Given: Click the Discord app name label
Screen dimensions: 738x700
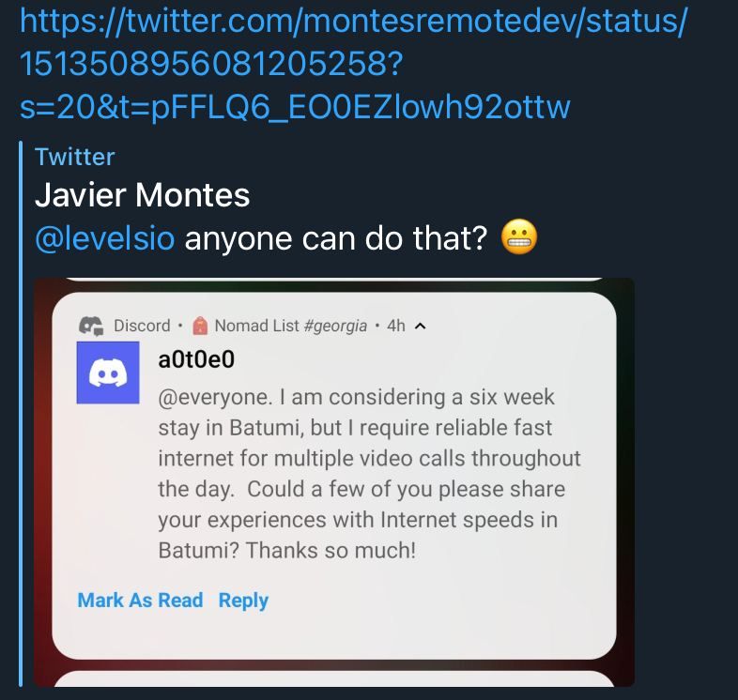Looking at the screenshot, I should click(142, 326).
